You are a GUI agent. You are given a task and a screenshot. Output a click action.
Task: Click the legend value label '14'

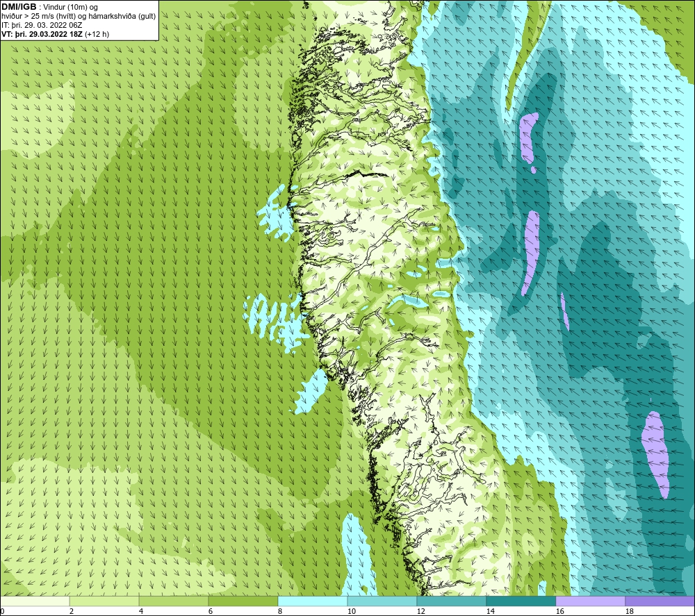coord(490,612)
